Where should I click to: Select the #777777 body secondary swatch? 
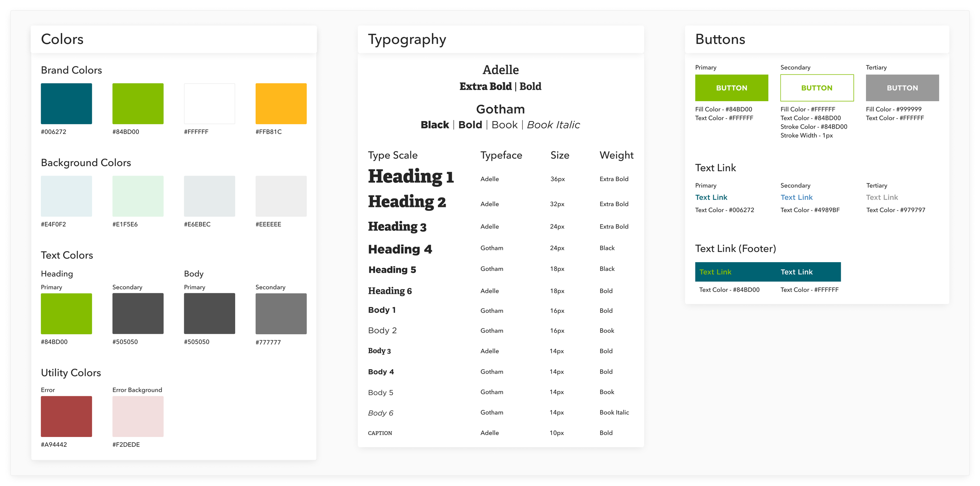[x=281, y=314]
